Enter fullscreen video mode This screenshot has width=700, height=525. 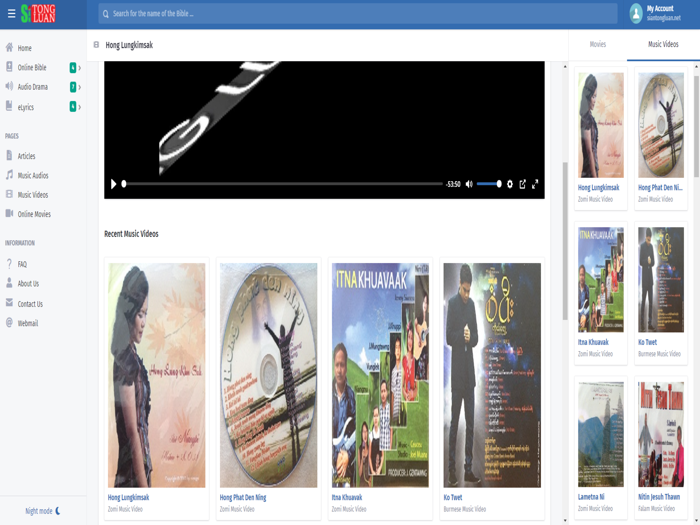tap(535, 184)
